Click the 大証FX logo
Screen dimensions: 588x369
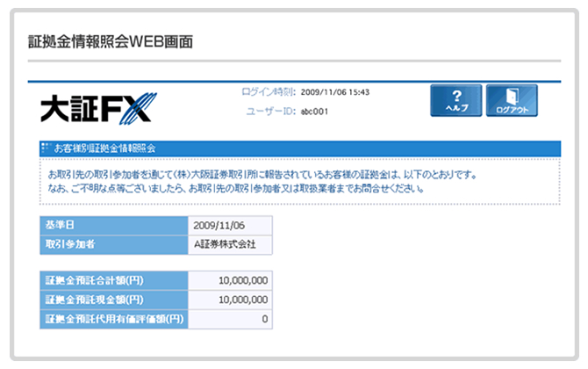coord(98,108)
